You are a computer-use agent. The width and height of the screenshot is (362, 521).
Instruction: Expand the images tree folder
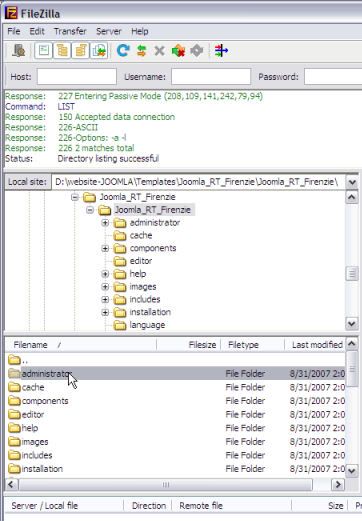point(105,287)
